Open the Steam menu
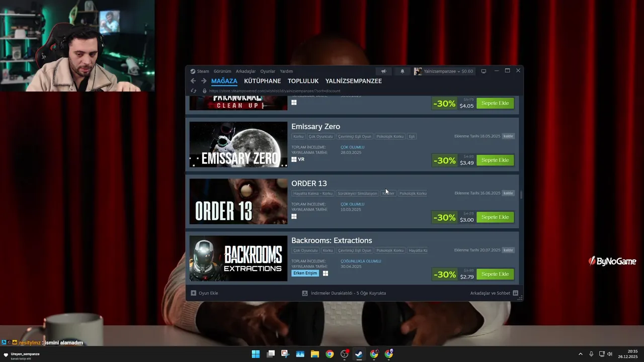 200,71
